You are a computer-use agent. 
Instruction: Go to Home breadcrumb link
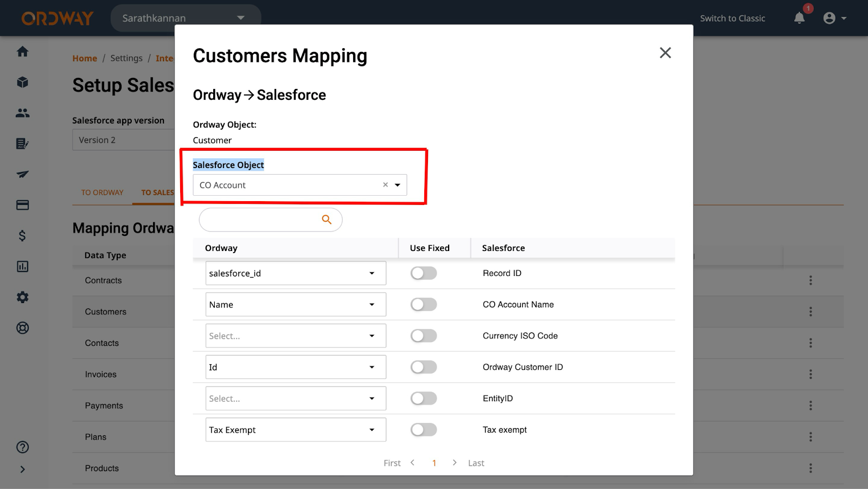point(85,58)
